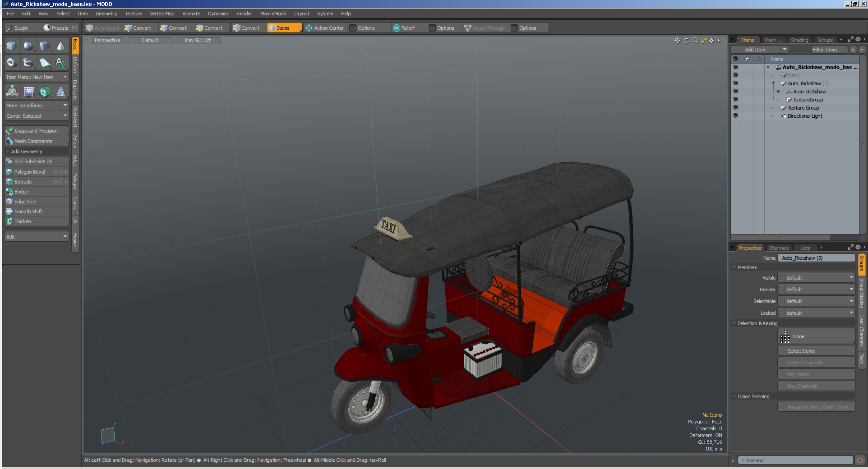
Task: Click the viewport zoom magnifier icon
Action: (x=695, y=41)
